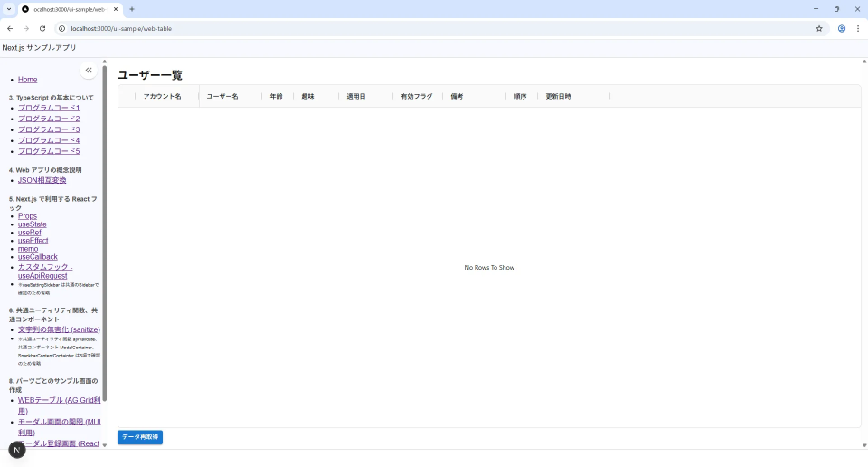Image resolution: width=868 pixels, height=467 pixels.
Task: Minimize the browser window
Action: tap(816, 9)
